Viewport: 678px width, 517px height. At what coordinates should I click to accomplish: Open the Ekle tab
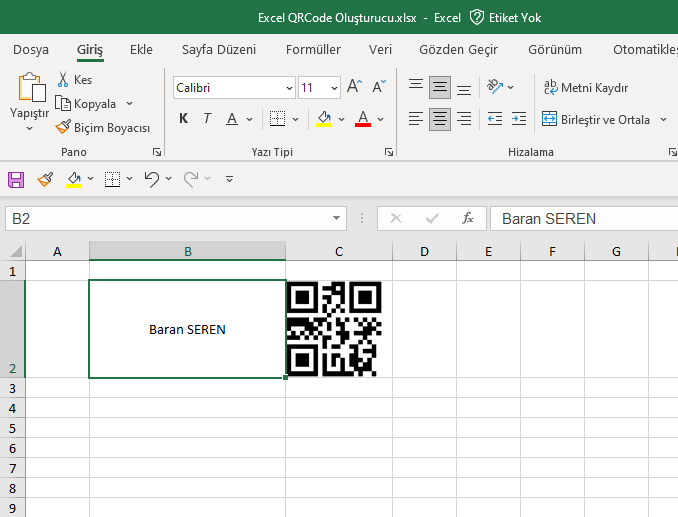141,50
